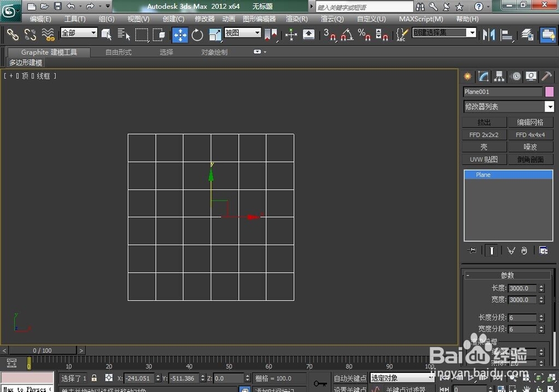The height and width of the screenshot is (392, 559).
Task: Toggle the Graphite Modeling Tools ribbon
Action: point(548,35)
